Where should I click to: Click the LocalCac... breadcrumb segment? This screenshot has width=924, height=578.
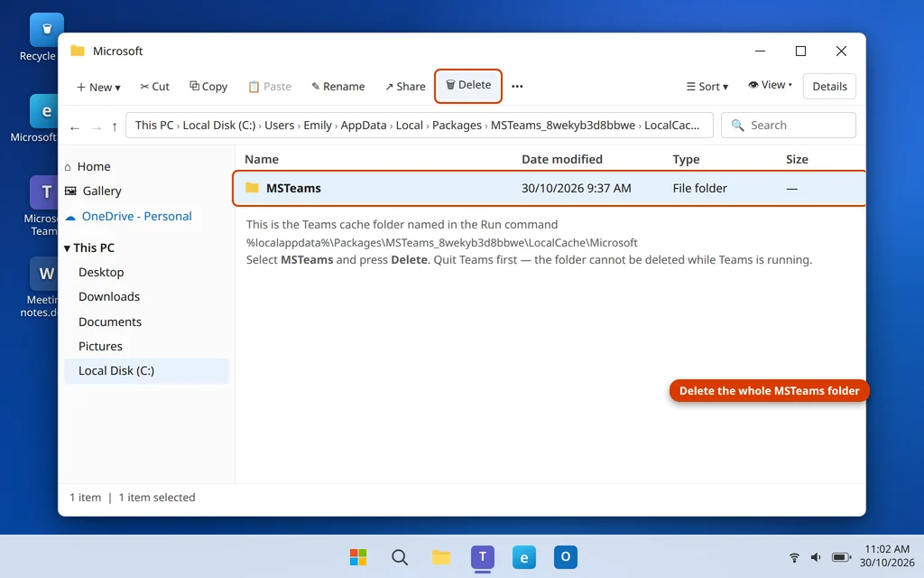[671, 125]
